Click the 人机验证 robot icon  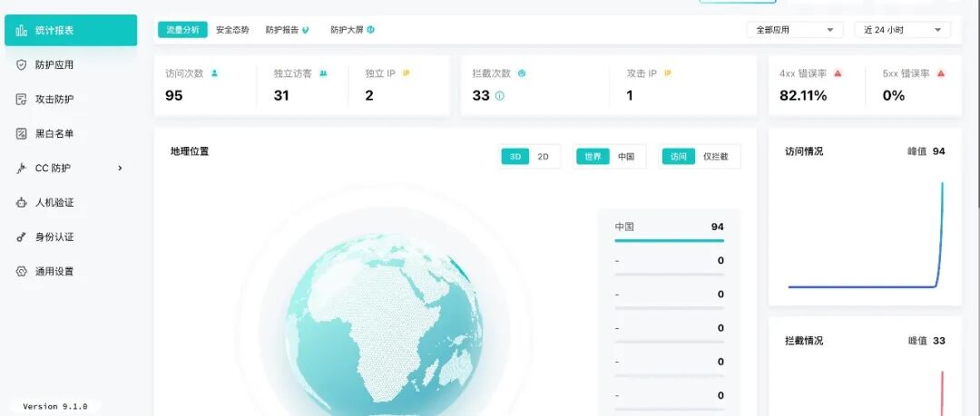pos(22,202)
